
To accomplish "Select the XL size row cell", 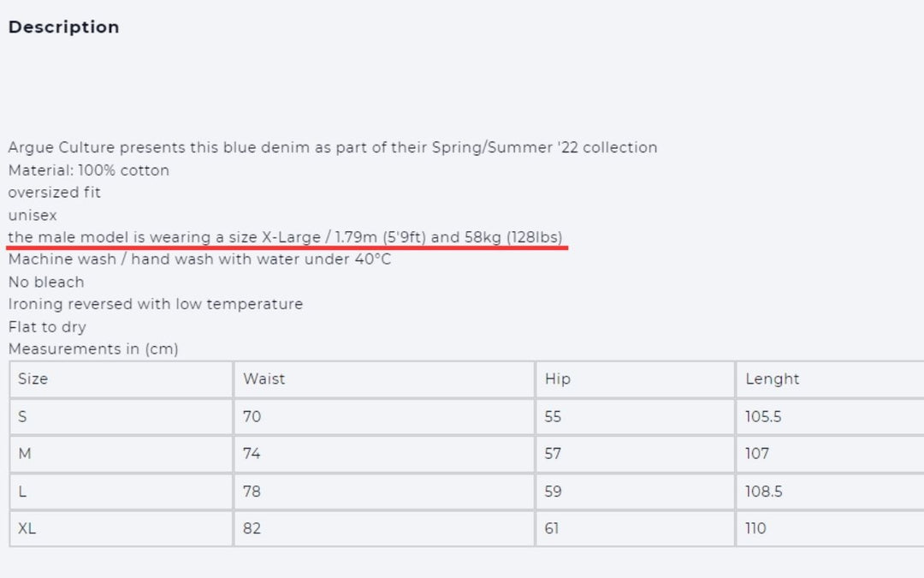I will 121,528.
